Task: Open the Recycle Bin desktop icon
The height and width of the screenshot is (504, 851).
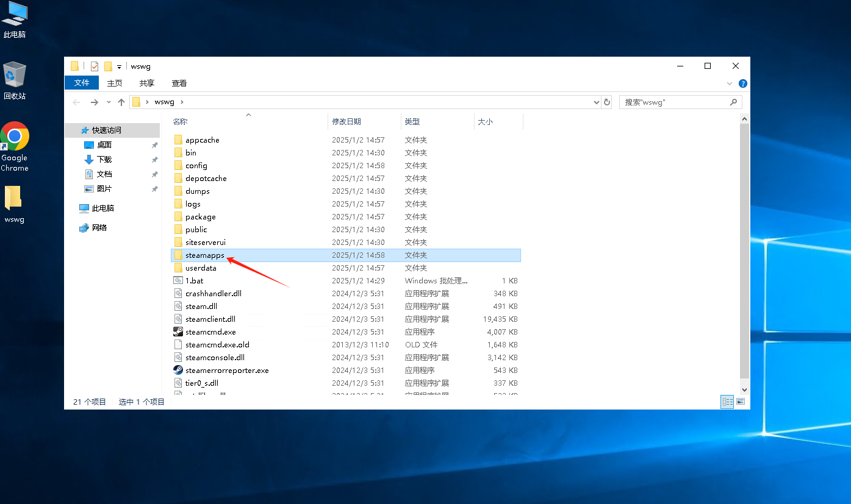Action: tap(15, 80)
